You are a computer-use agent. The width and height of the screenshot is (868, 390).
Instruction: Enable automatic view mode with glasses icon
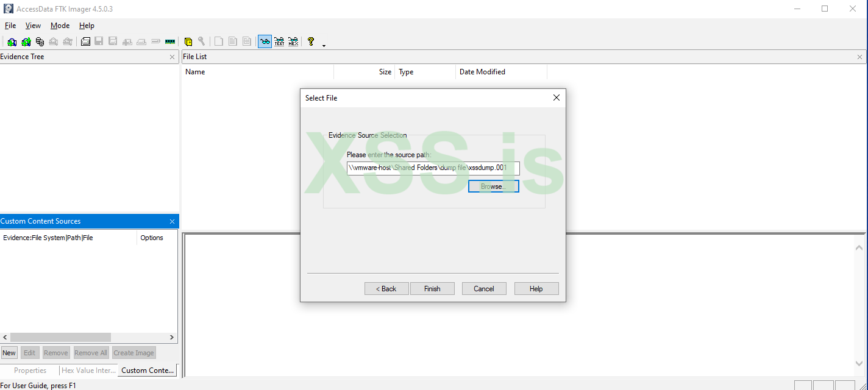click(x=265, y=41)
